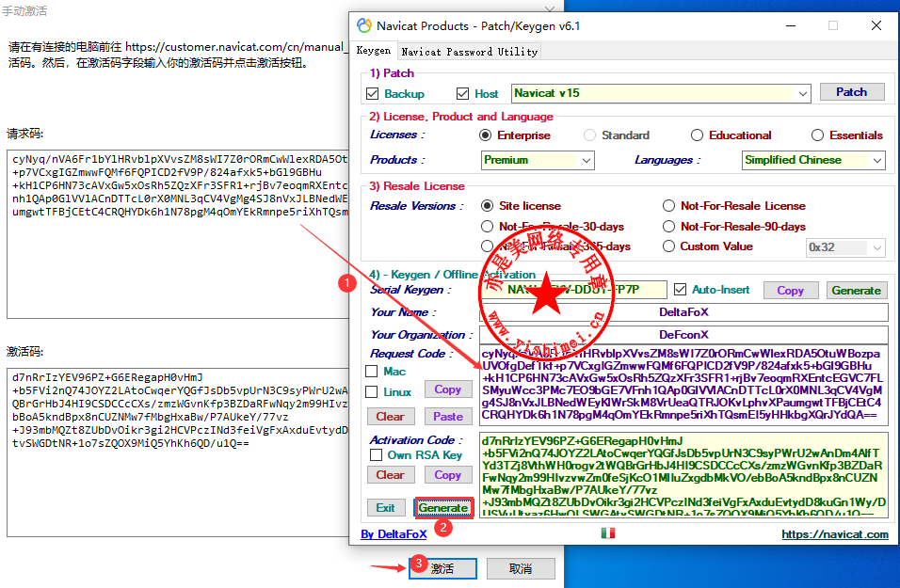Select the Essentials license radio
Screen dimensions: 900x588
coord(817,135)
